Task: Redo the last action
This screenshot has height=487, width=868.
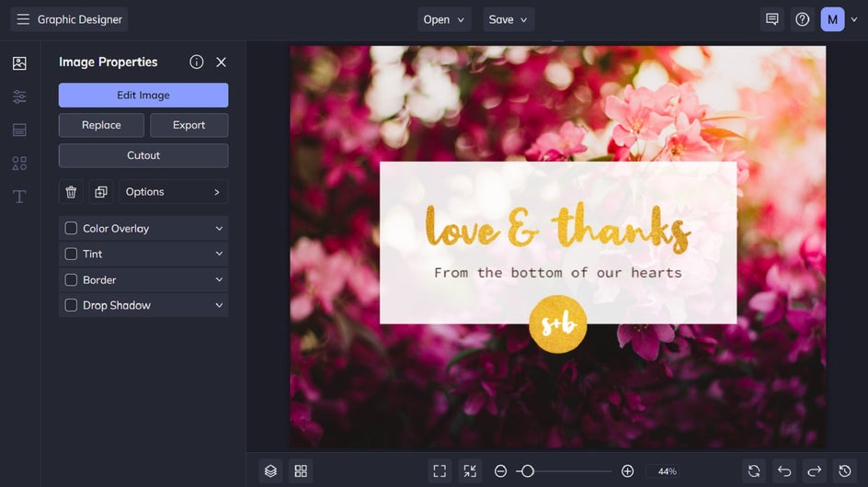Action: pyautogui.click(x=814, y=471)
